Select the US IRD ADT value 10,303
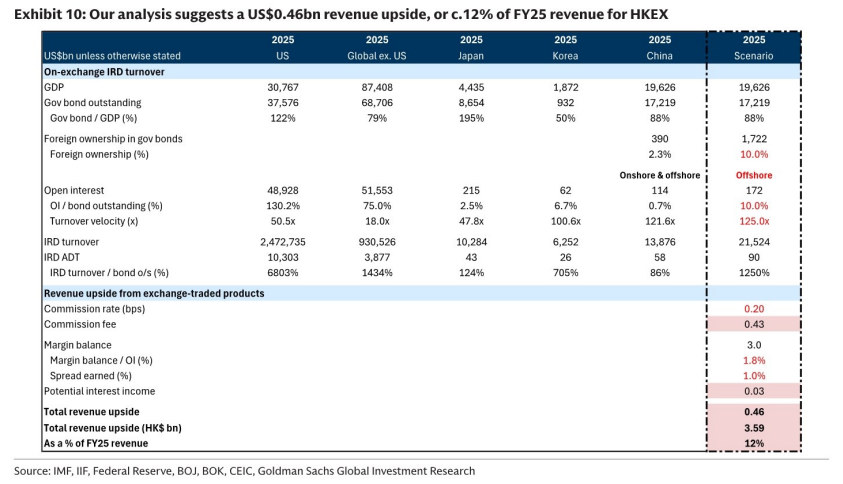This screenshot has width=843, height=484. click(x=283, y=258)
